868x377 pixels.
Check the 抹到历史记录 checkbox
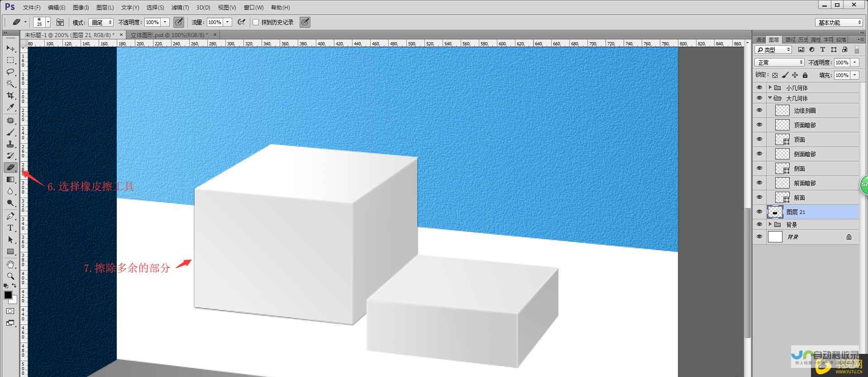point(256,22)
